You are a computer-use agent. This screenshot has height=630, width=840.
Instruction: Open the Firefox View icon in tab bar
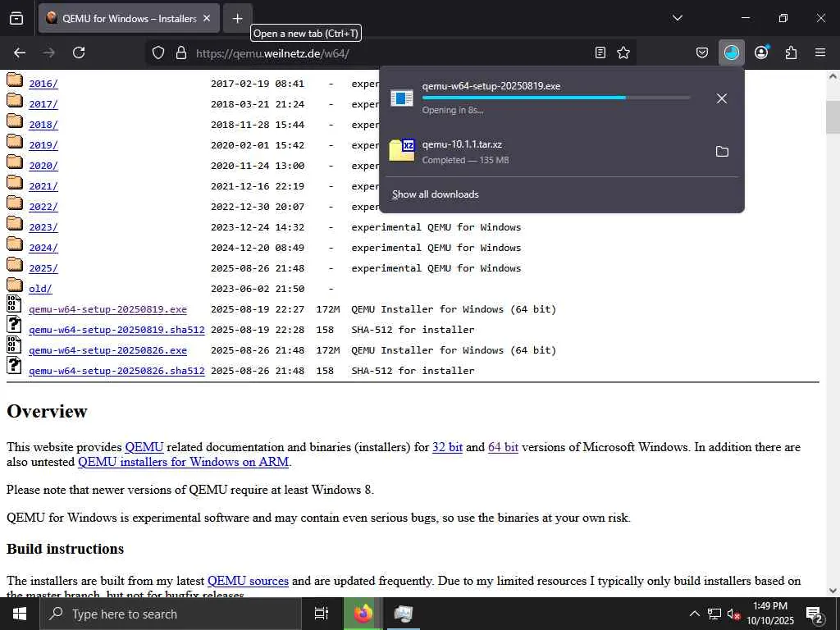point(16,18)
